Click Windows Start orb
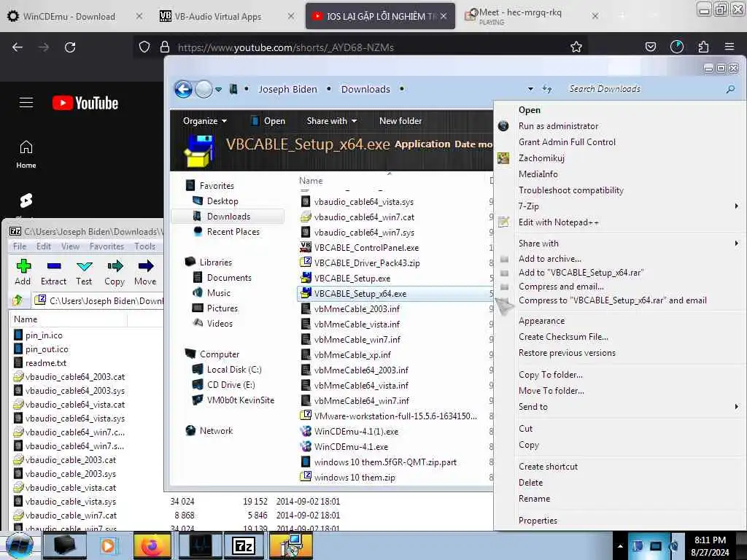Screen dimensions: 747x560 click(19, 545)
